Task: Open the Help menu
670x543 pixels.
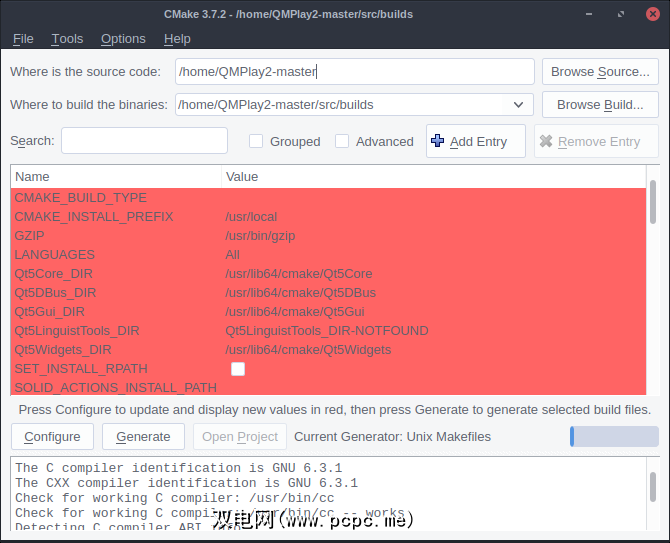Action: pos(177,39)
